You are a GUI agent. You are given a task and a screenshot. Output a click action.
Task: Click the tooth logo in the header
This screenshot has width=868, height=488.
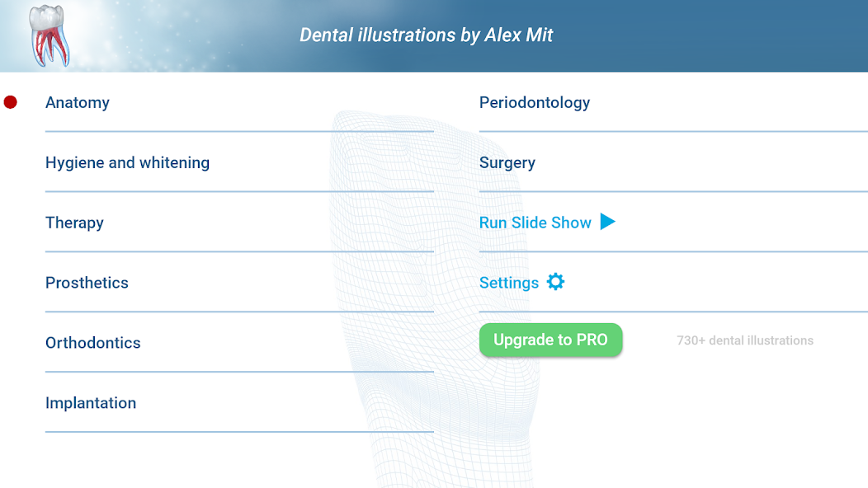tap(49, 36)
